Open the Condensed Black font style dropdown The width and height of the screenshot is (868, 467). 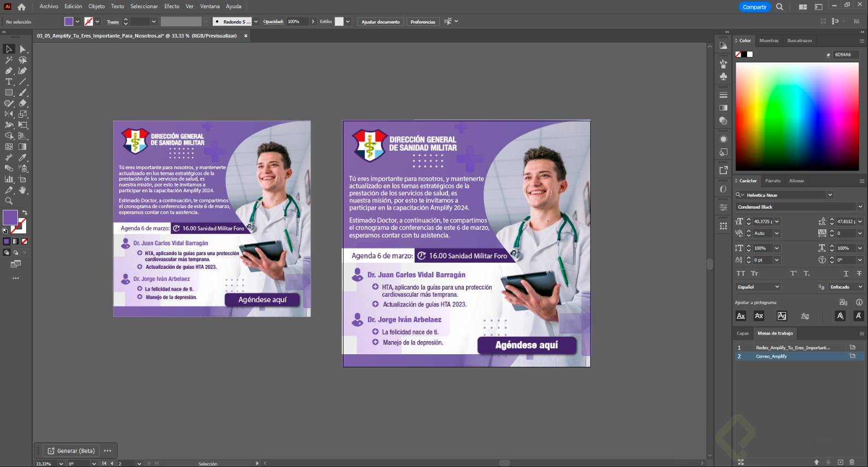(x=860, y=207)
